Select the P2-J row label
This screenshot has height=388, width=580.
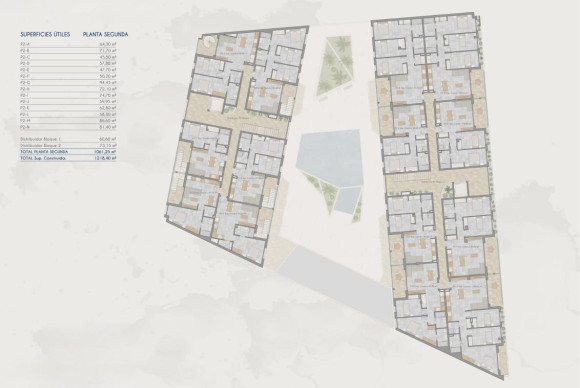25,101
